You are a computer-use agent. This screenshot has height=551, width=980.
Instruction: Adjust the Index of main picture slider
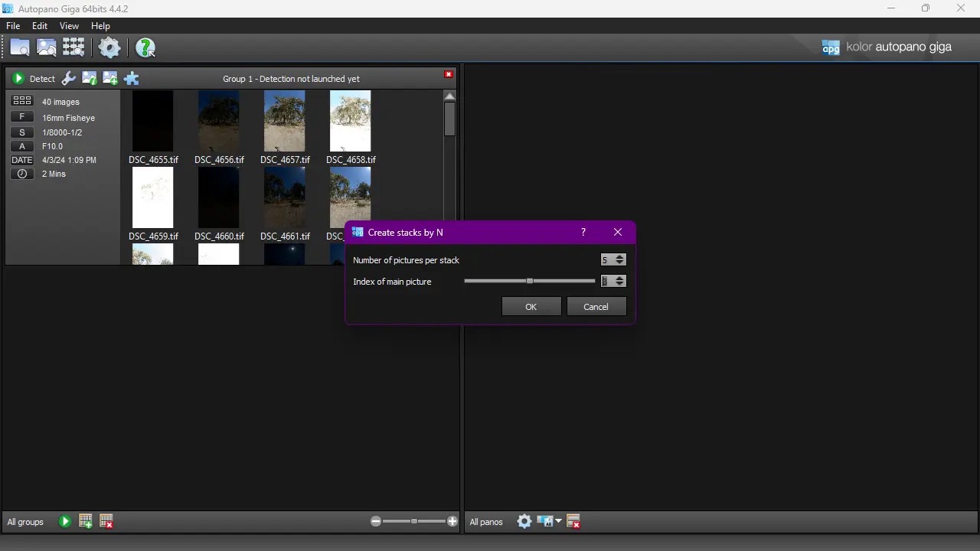coord(530,281)
